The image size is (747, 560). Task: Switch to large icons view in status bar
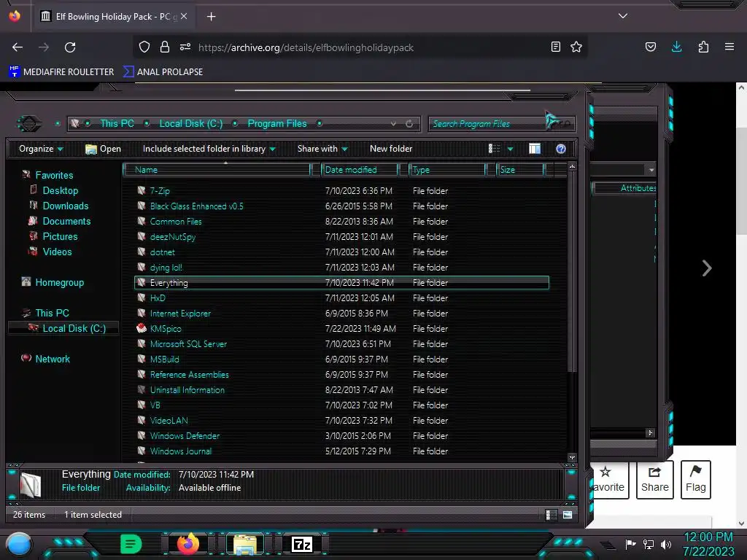[x=568, y=515]
